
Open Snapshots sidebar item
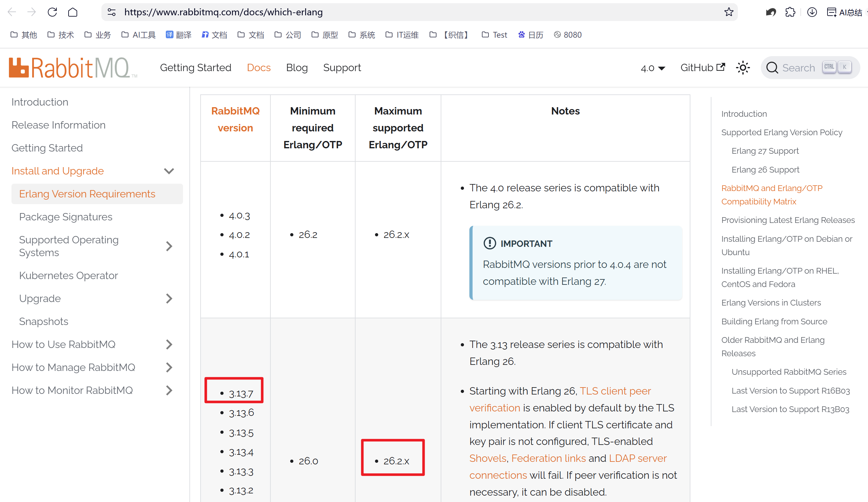point(43,321)
